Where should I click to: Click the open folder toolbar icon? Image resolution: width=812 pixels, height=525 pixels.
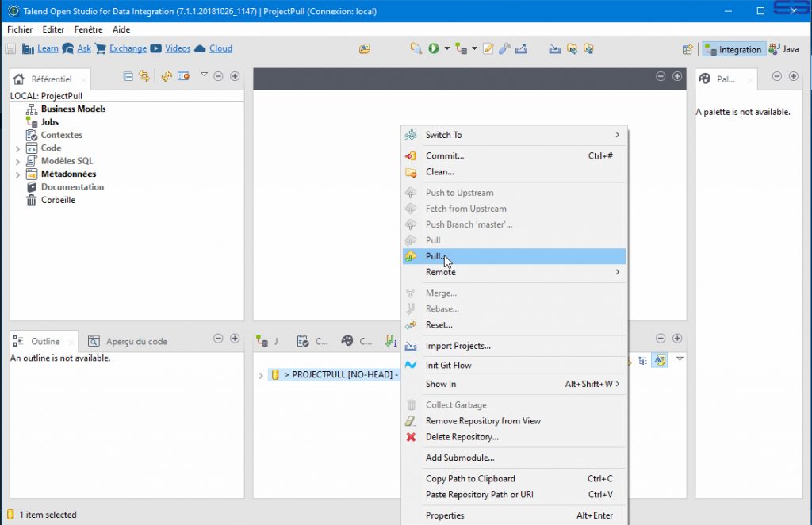pyautogui.click(x=365, y=48)
